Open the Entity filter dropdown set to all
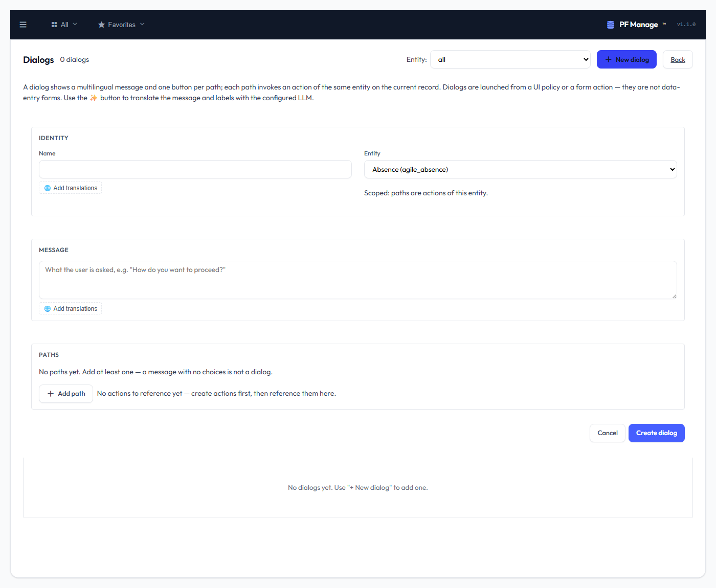 tap(510, 59)
